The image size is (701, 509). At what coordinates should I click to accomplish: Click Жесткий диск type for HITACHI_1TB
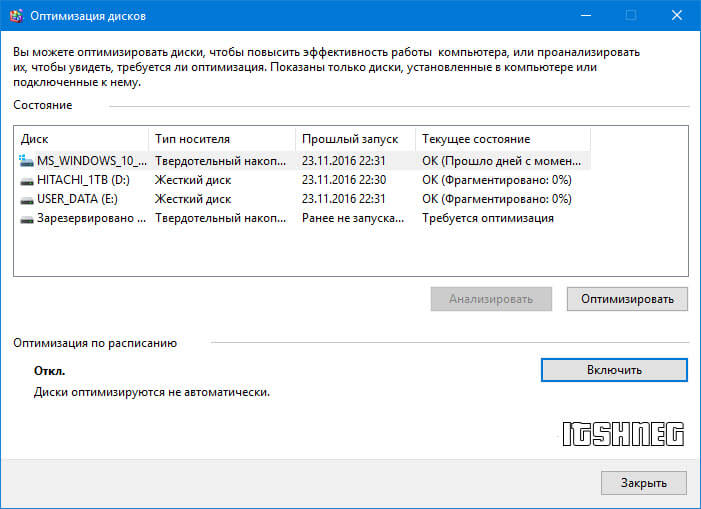pos(193,180)
